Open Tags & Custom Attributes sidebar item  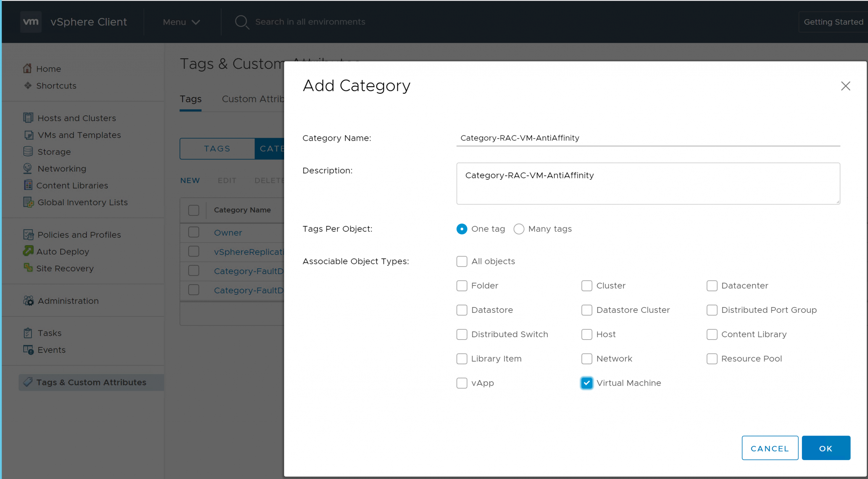click(91, 382)
